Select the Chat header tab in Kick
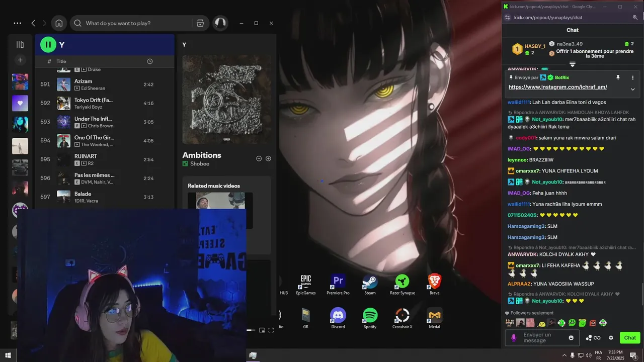Image resolution: width=644 pixels, height=362 pixels. click(573, 30)
